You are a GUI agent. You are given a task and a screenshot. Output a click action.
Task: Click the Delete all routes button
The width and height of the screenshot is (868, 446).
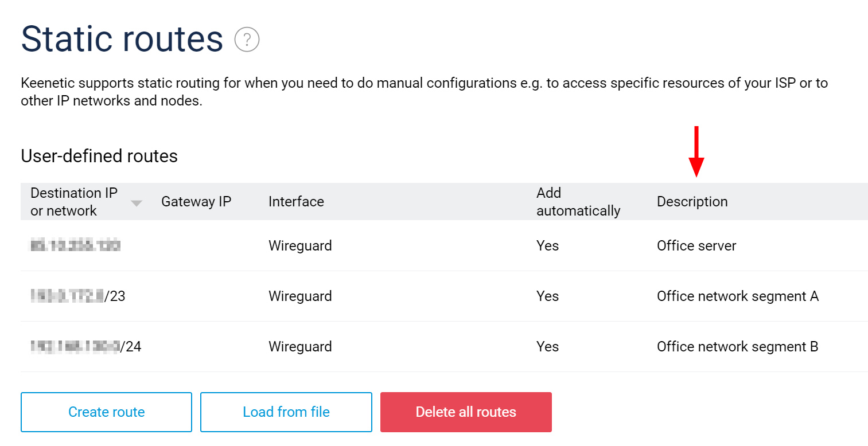pos(465,412)
